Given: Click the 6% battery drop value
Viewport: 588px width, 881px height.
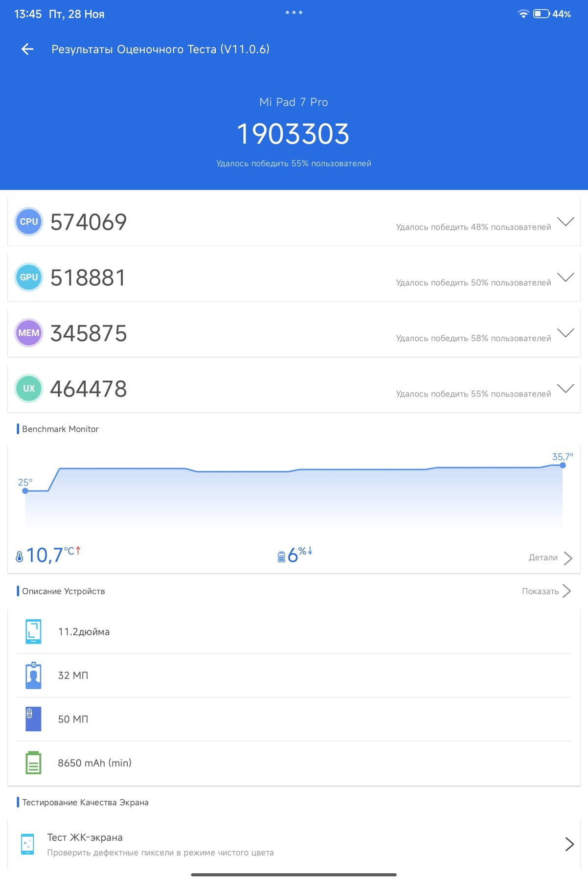Looking at the screenshot, I should tap(300, 555).
